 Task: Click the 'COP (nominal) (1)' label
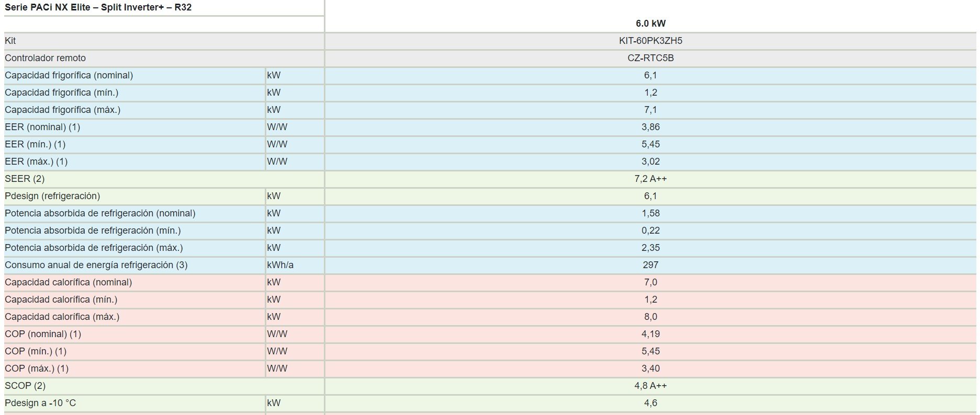tap(43, 334)
